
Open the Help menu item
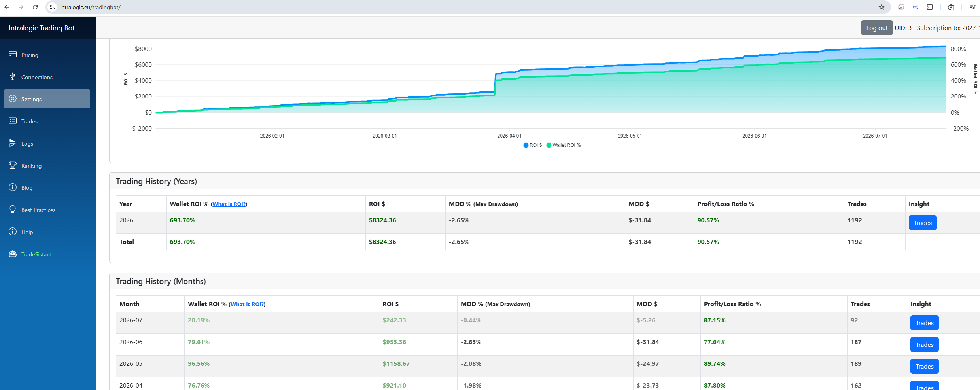pyautogui.click(x=27, y=232)
